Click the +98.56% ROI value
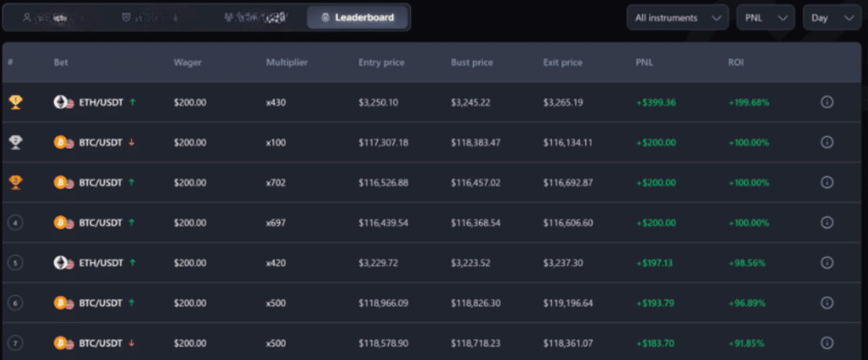Viewport: 868px width, 360px height. (x=746, y=263)
